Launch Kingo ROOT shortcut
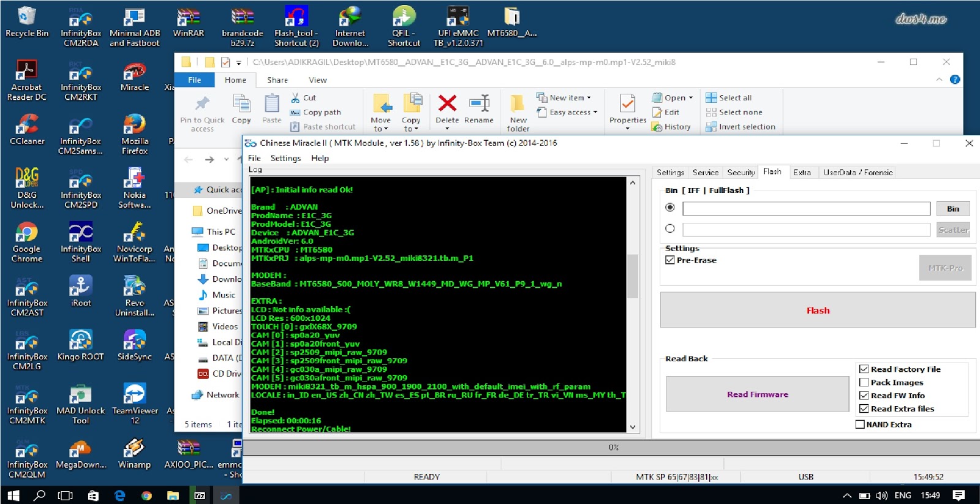 [x=81, y=345]
